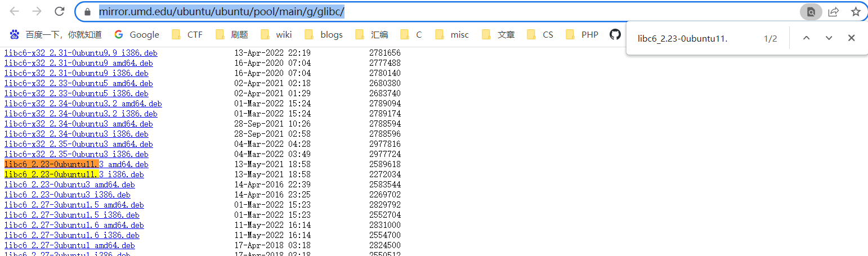Image resolution: width=868 pixels, height=256 pixels.
Task: Share this page
Action: click(834, 12)
